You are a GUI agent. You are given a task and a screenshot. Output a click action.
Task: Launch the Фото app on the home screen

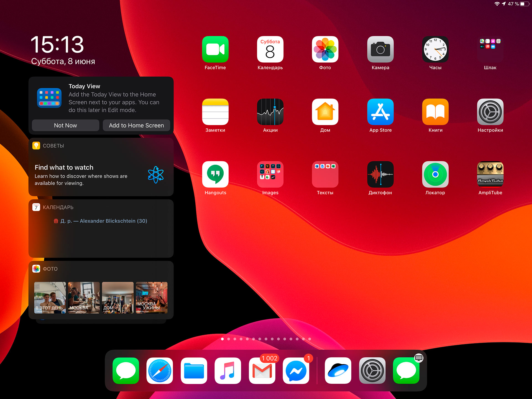[x=325, y=49]
